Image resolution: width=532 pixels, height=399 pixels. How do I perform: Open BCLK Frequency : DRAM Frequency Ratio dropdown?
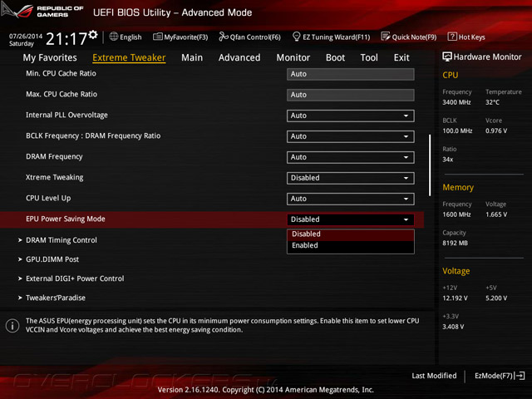pyautogui.click(x=351, y=136)
